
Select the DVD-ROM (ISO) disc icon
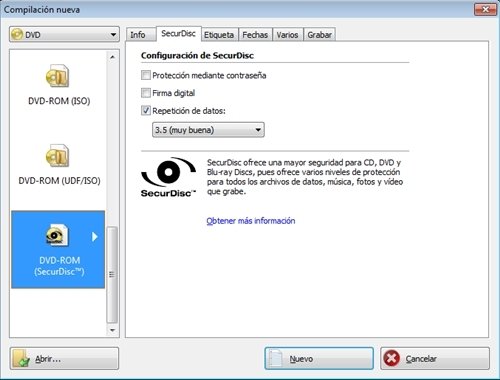click(x=57, y=76)
